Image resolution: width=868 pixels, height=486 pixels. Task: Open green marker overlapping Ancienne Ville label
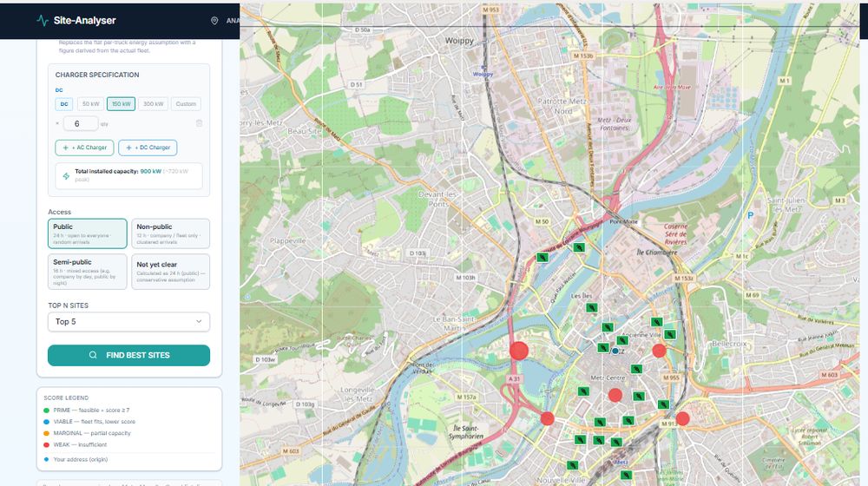[x=622, y=340]
